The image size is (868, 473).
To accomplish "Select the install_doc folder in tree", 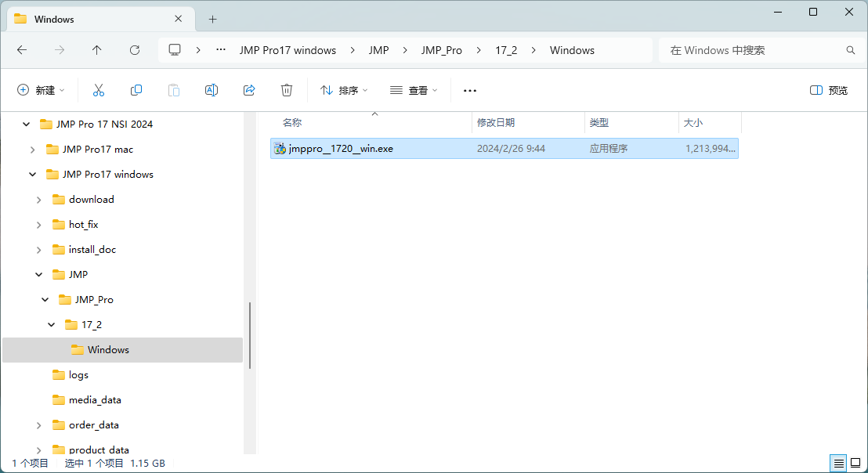I will click(x=92, y=250).
